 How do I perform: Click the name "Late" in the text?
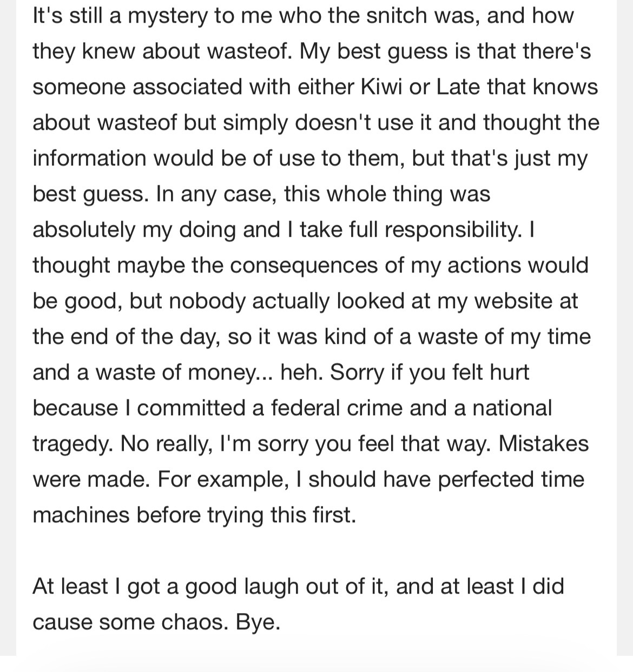pyautogui.click(x=458, y=87)
